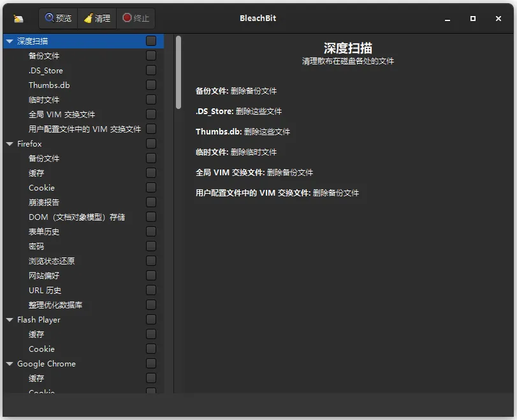Collapse the Google Chrome tree group
This screenshot has height=420, width=517.
[x=10, y=364]
